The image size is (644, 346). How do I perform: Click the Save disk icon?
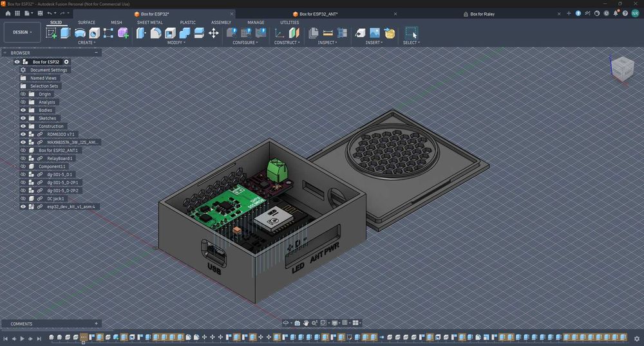40,14
